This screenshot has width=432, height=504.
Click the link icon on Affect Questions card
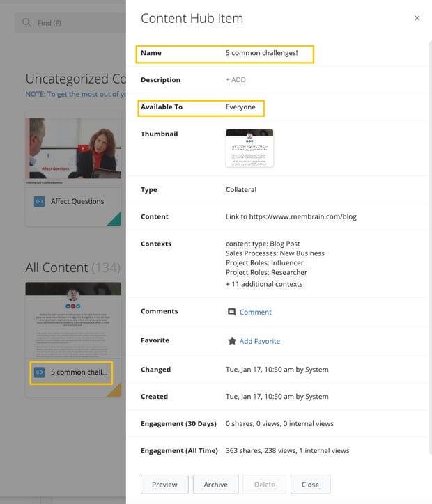[40, 201]
